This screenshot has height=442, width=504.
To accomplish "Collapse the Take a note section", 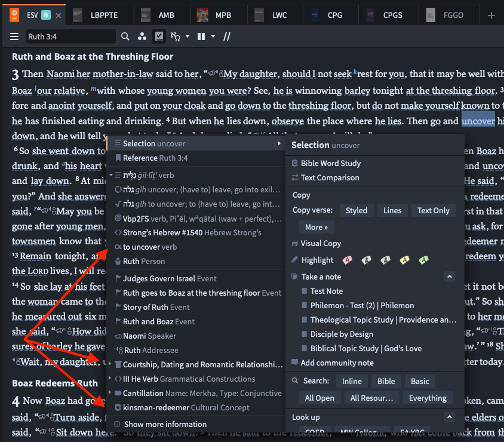I will [x=449, y=277].
